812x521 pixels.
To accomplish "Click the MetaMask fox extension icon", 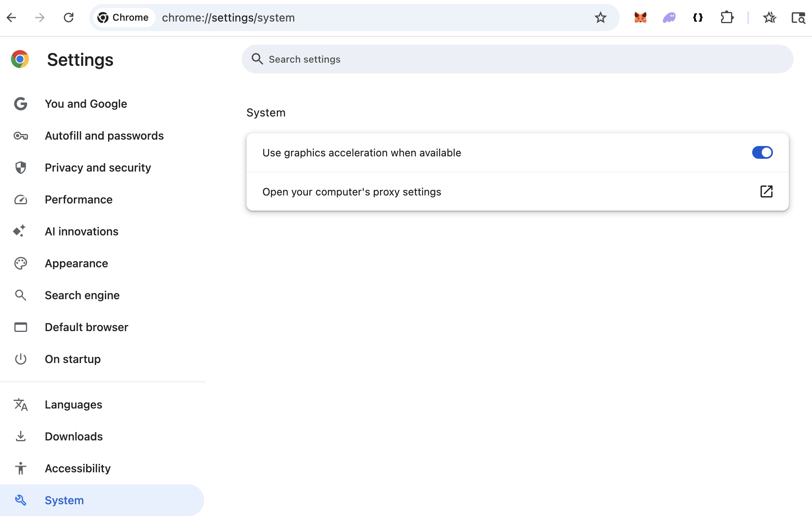I will coord(640,18).
